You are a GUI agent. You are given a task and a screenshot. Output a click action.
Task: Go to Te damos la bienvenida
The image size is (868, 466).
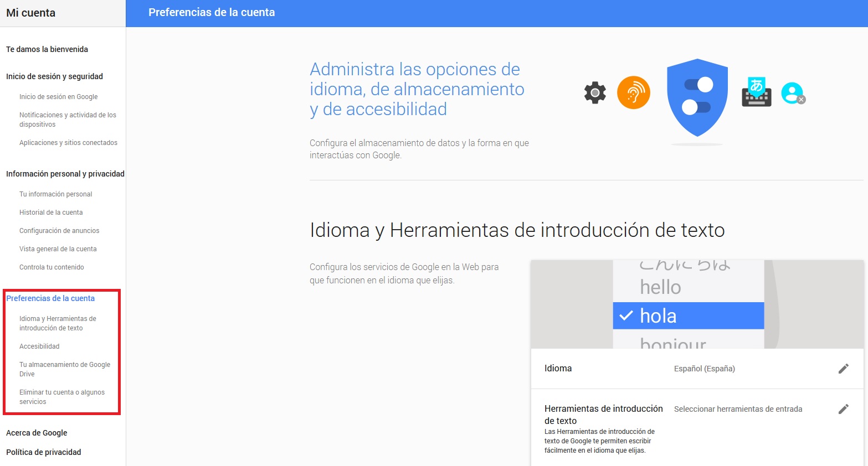coord(47,49)
